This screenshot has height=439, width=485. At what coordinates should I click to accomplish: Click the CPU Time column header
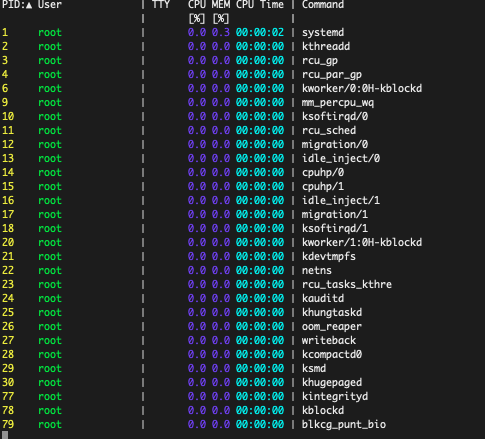pos(260,4)
